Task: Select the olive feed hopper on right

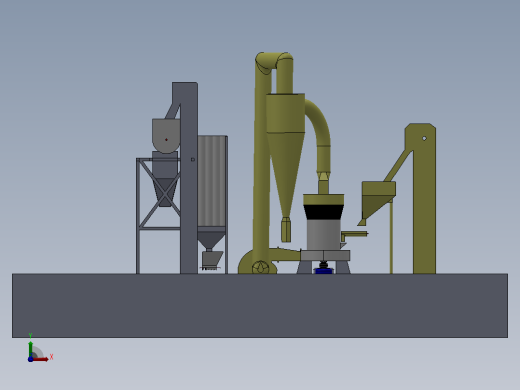Action: 378,200
